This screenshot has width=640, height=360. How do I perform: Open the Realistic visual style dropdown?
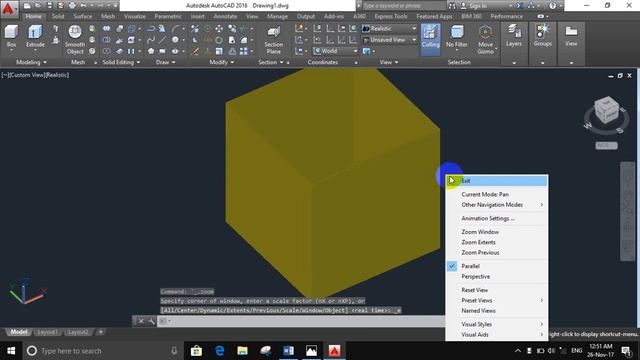click(390, 29)
